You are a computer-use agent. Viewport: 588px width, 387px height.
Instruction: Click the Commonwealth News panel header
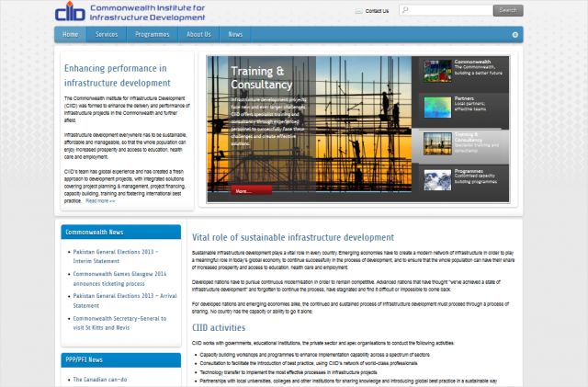[120, 232]
